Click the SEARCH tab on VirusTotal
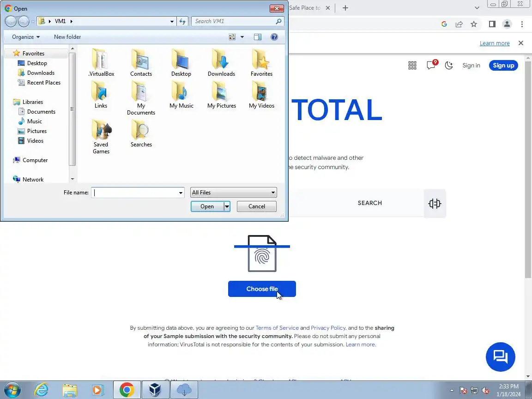The width and height of the screenshot is (532, 399). (370, 203)
